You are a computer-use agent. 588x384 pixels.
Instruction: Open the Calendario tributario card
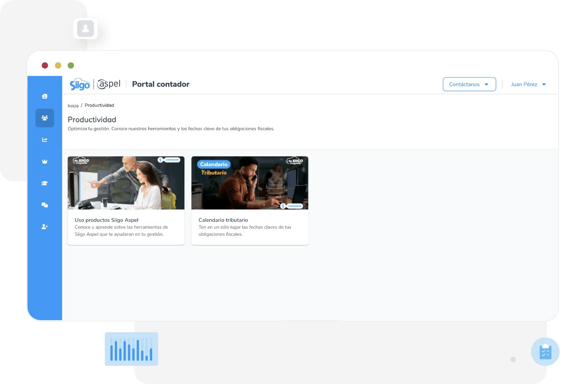(x=249, y=201)
